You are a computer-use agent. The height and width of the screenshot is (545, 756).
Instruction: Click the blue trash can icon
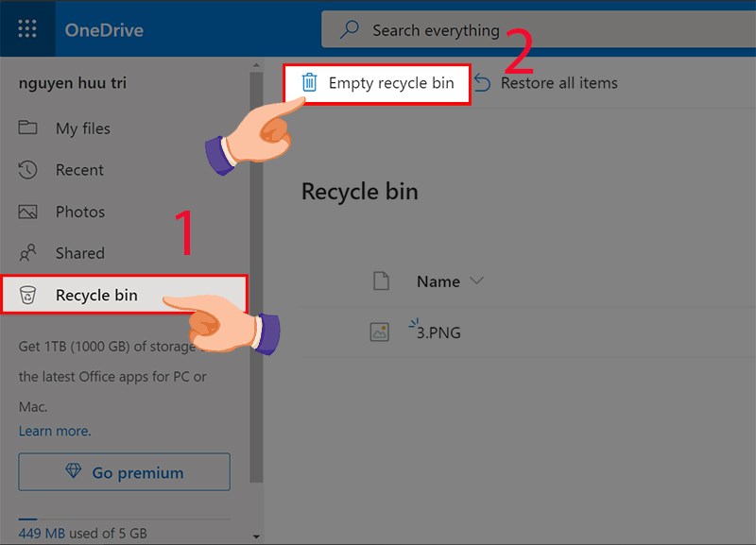(309, 82)
